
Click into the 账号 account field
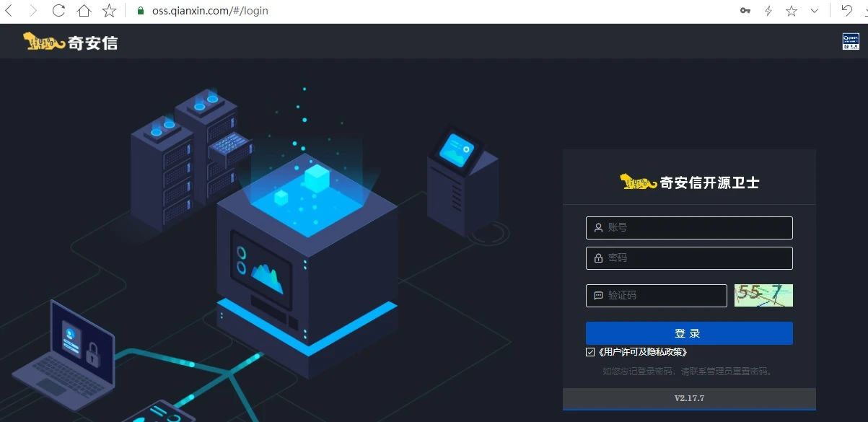tap(689, 228)
